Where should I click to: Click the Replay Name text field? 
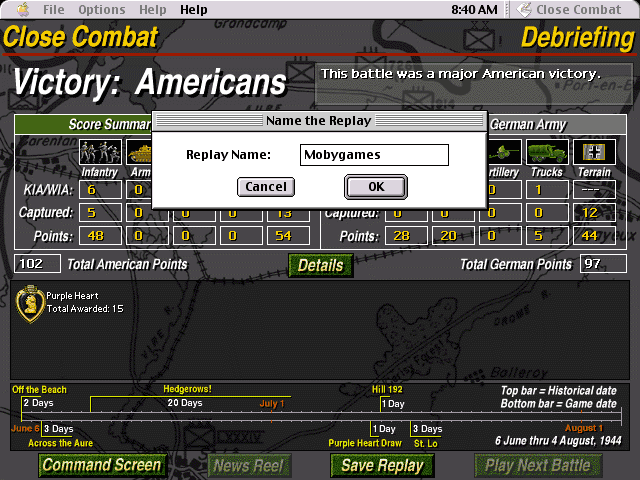[374, 155]
